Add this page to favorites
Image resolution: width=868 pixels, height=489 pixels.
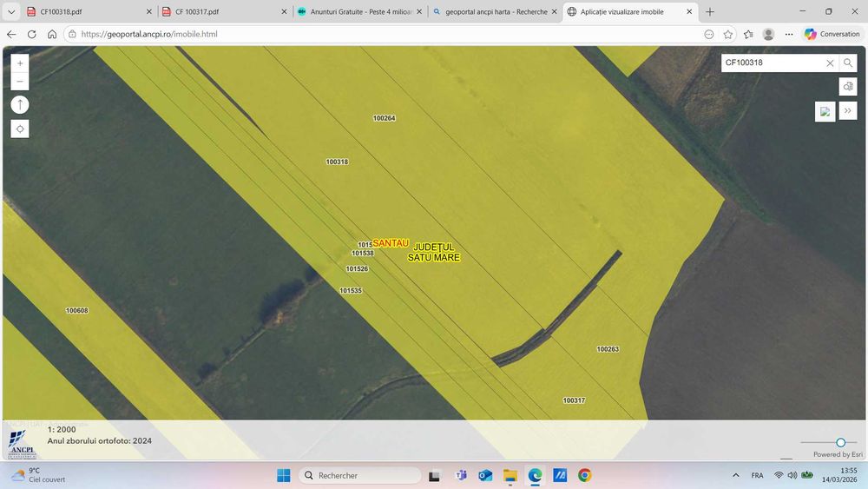tap(728, 34)
